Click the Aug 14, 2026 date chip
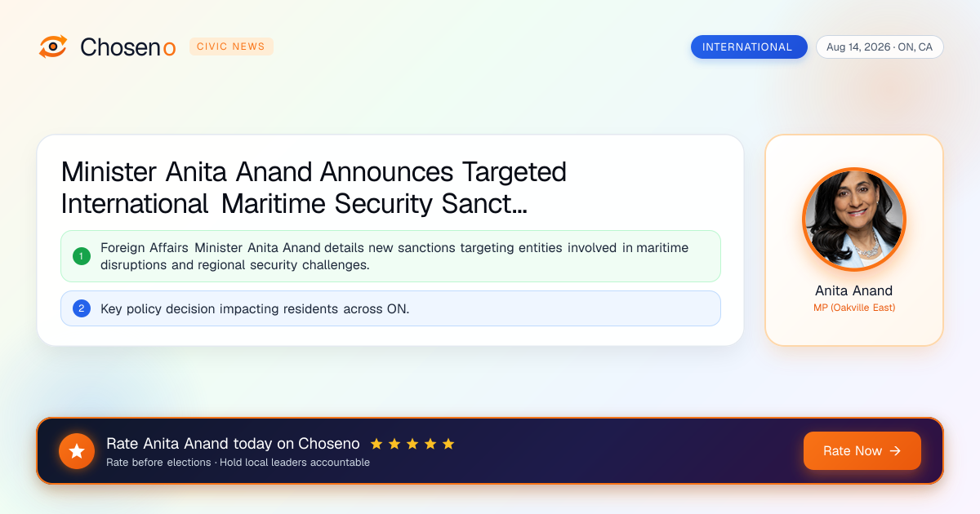This screenshot has width=980, height=514. (x=880, y=47)
